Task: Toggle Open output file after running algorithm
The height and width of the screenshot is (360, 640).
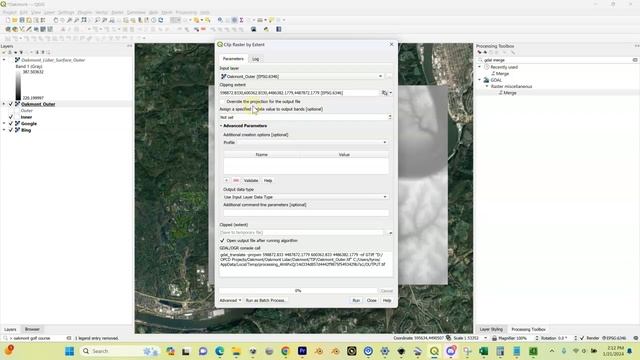Action: point(222,241)
